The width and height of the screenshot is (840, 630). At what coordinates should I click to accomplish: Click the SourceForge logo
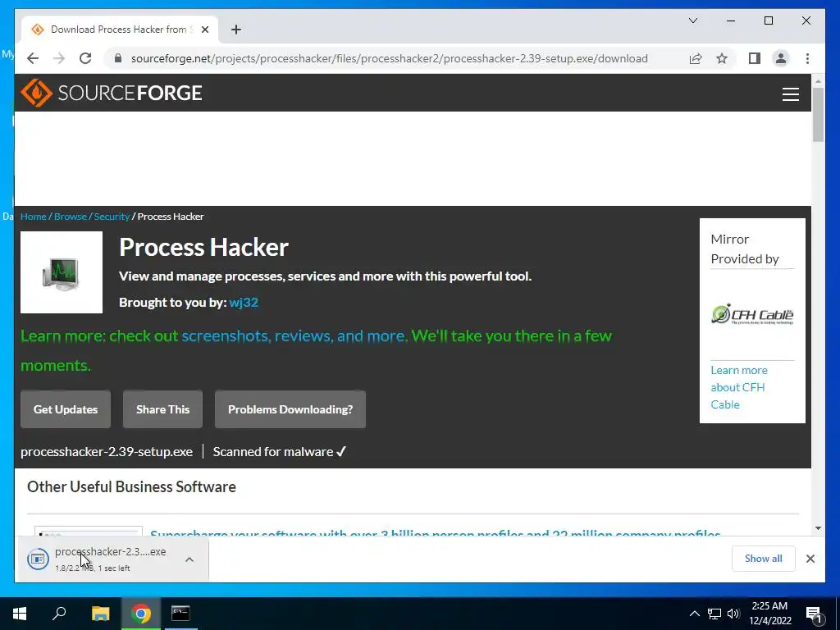[x=112, y=93]
